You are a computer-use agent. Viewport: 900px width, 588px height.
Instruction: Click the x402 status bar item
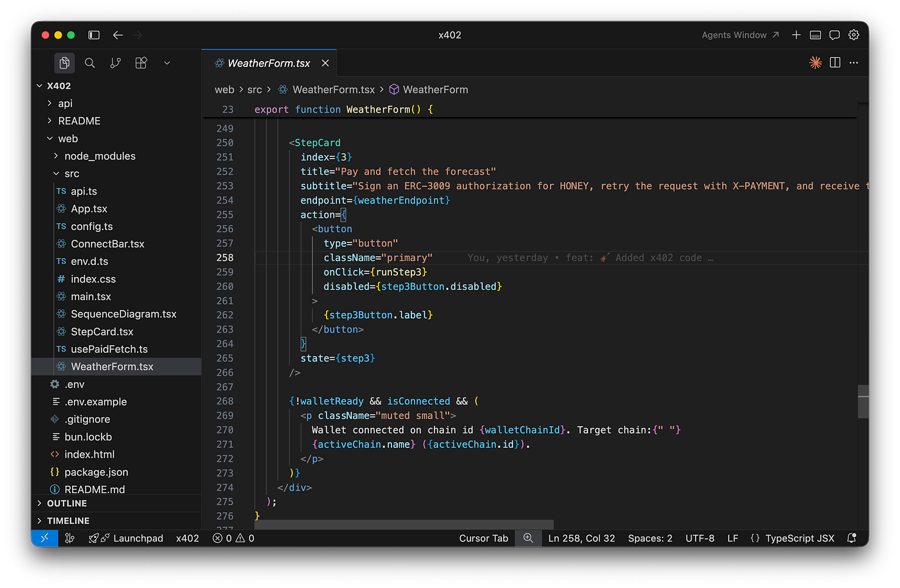188,538
